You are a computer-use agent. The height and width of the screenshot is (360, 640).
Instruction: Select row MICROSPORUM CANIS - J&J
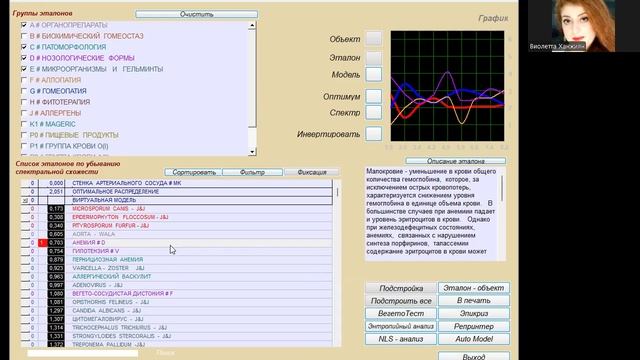[x=177, y=209]
